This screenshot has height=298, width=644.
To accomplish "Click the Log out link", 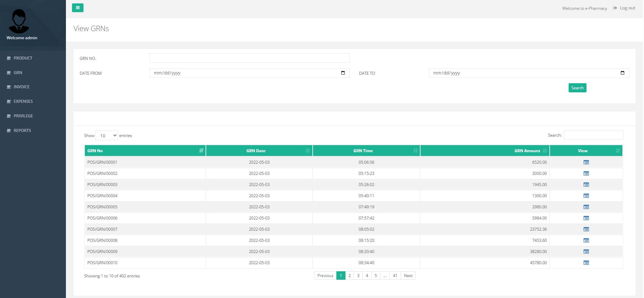I will (624, 8).
